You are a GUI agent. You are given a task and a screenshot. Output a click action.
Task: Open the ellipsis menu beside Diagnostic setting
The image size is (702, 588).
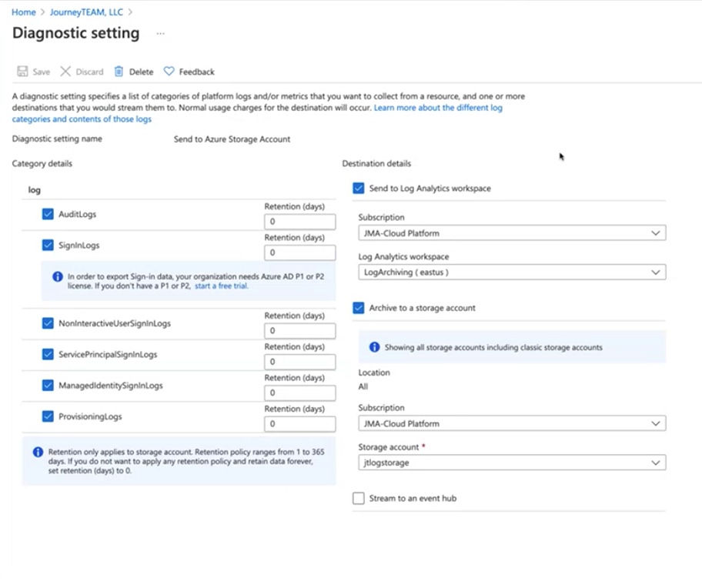click(x=160, y=34)
